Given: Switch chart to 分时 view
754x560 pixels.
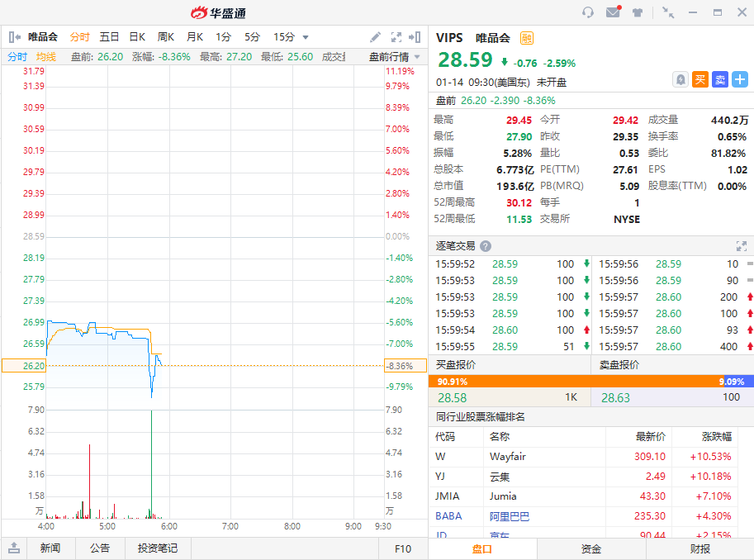Looking at the screenshot, I should click(x=80, y=37).
